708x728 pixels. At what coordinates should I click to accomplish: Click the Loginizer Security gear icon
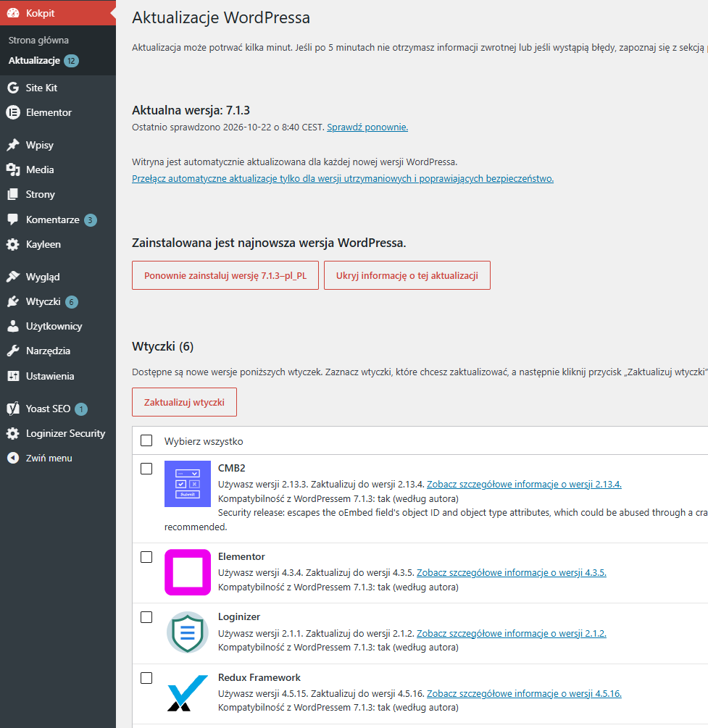(x=13, y=433)
